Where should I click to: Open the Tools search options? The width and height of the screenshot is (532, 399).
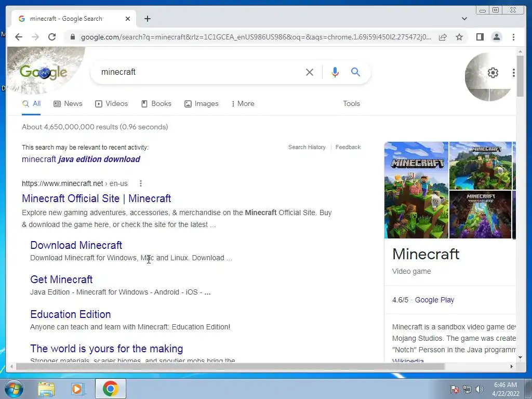click(351, 104)
